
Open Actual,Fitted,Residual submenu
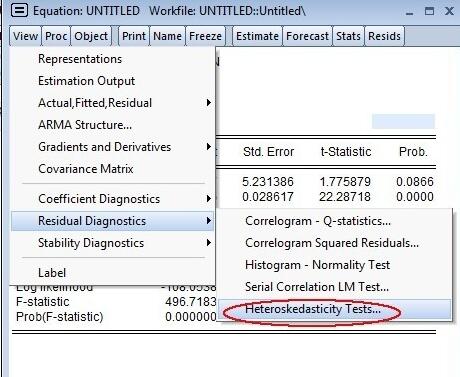[x=113, y=103]
